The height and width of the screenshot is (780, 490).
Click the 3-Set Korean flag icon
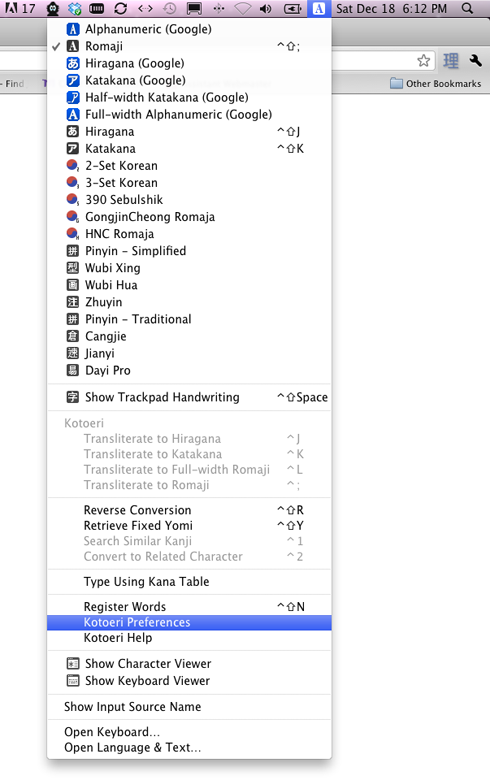(73, 183)
